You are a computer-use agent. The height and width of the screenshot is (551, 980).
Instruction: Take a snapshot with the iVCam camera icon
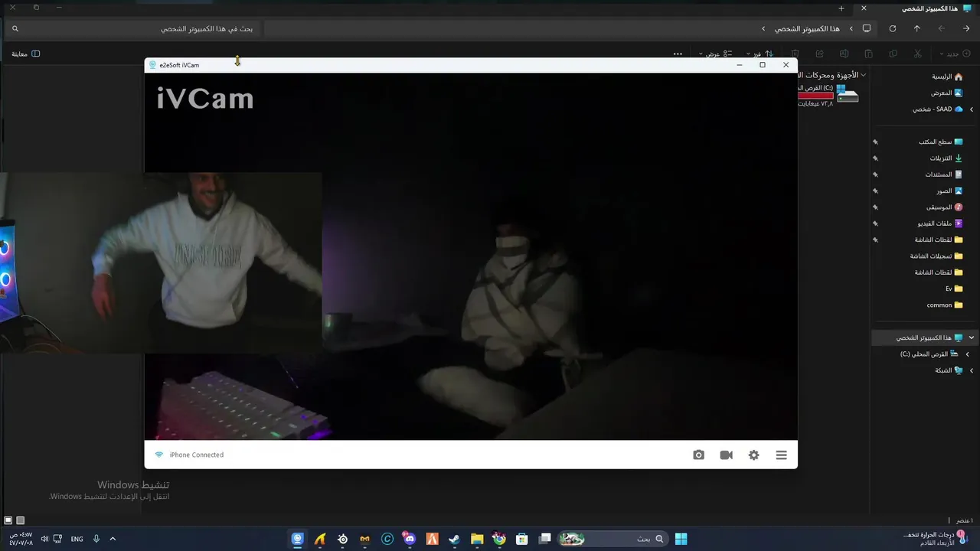click(x=698, y=455)
